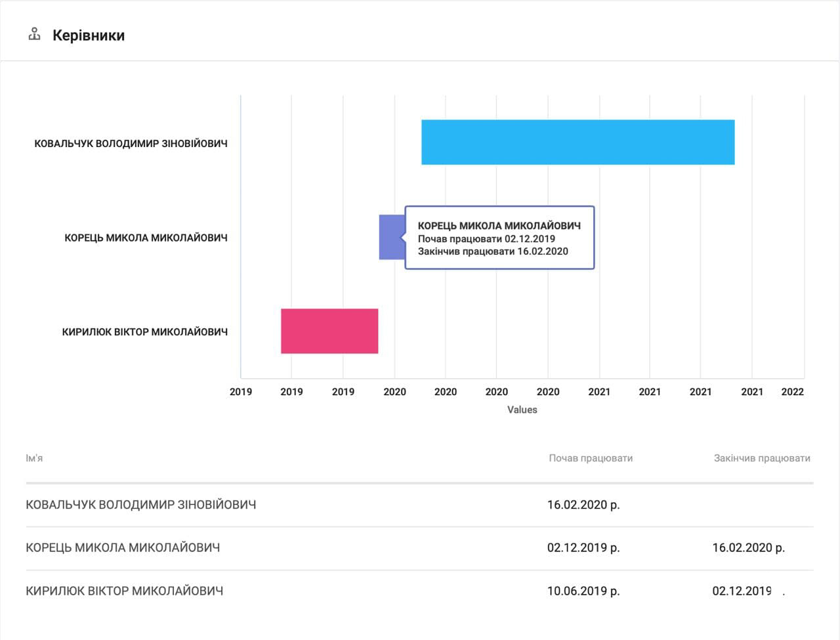Click the Корець Микола Миколайович tooltip box
840x640 pixels.
[499, 238]
